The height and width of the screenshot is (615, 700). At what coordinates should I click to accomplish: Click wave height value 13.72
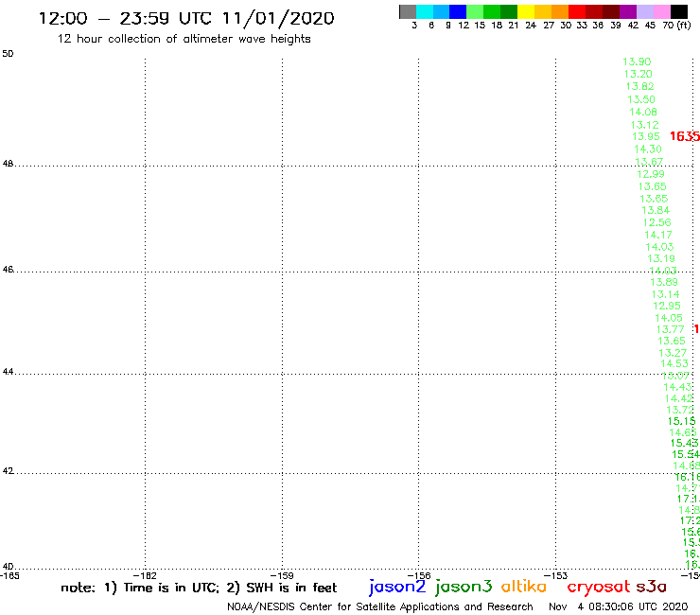680,410
